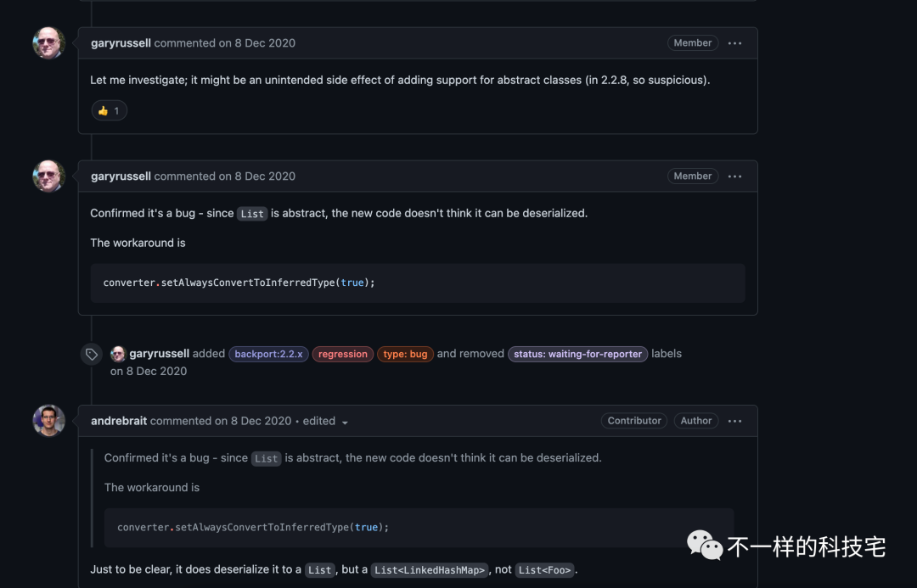Image resolution: width=917 pixels, height=588 pixels.
Task: Open the status: waiting-for-reporter label
Action: coord(577,354)
